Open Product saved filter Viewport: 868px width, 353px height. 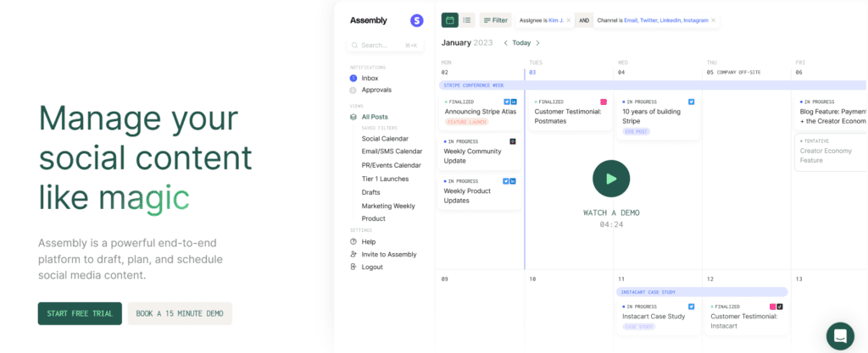(x=374, y=218)
